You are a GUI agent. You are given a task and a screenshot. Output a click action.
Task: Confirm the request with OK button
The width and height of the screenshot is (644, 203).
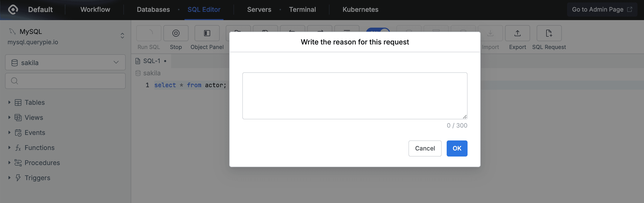(x=457, y=148)
